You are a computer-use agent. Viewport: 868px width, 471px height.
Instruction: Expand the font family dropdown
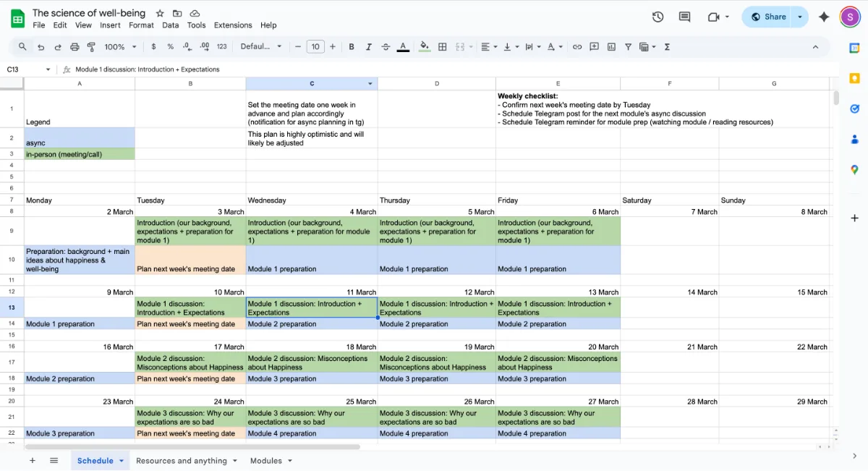pos(261,46)
